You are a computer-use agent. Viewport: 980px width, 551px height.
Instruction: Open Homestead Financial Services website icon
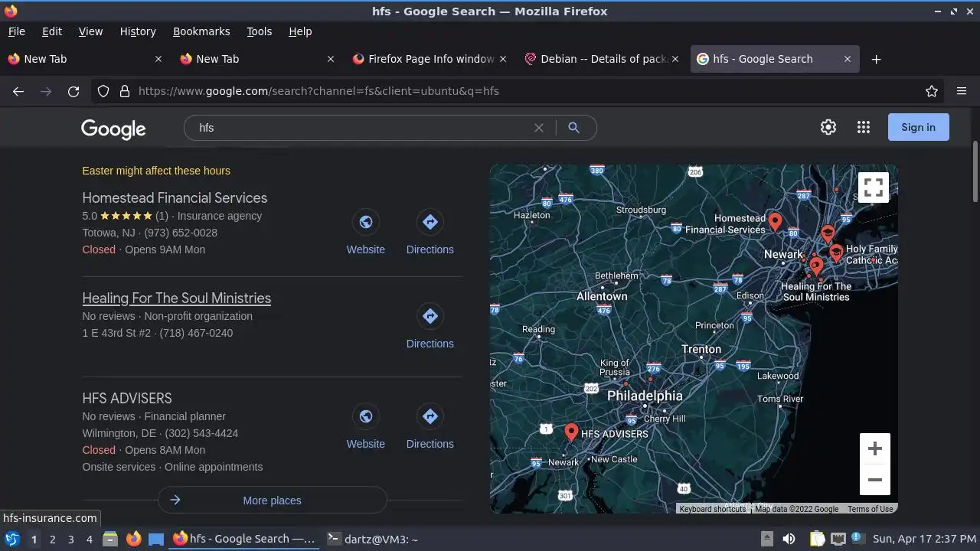point(366,222)
